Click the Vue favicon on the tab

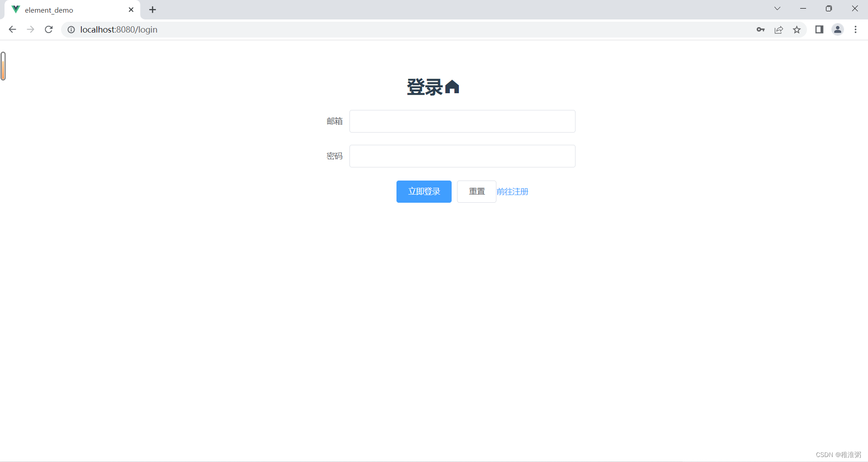point(15,10)
